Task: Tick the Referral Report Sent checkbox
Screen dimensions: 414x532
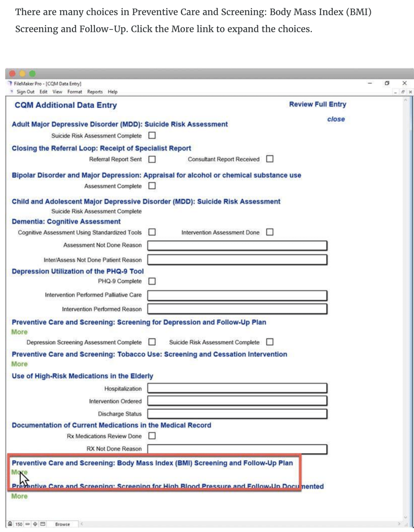Action: point(152,159)
